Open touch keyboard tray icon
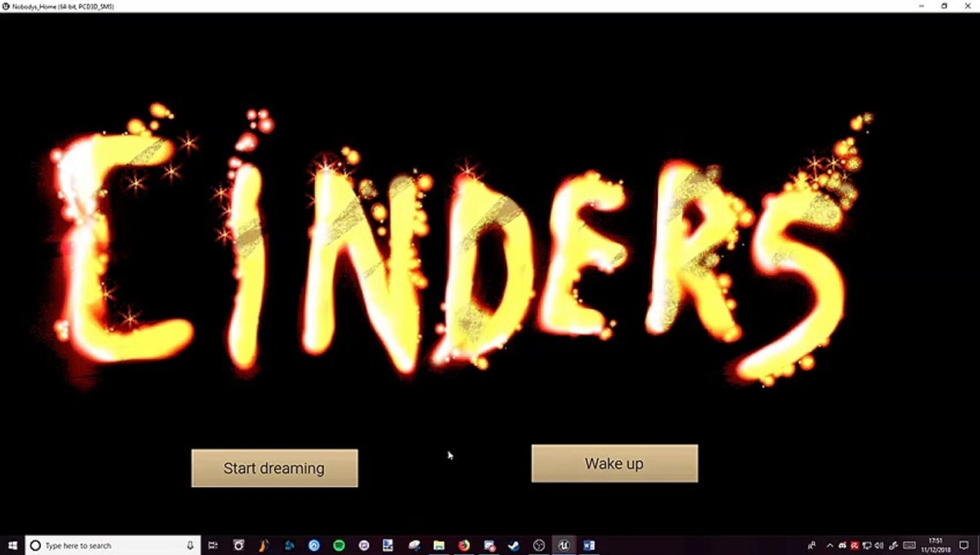980x555 pixels. (909, 546)
